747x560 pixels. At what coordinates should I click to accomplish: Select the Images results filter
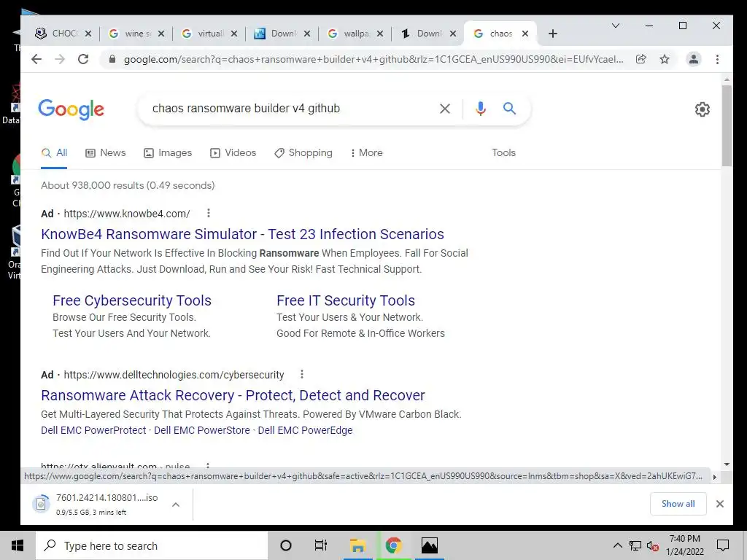168,153
